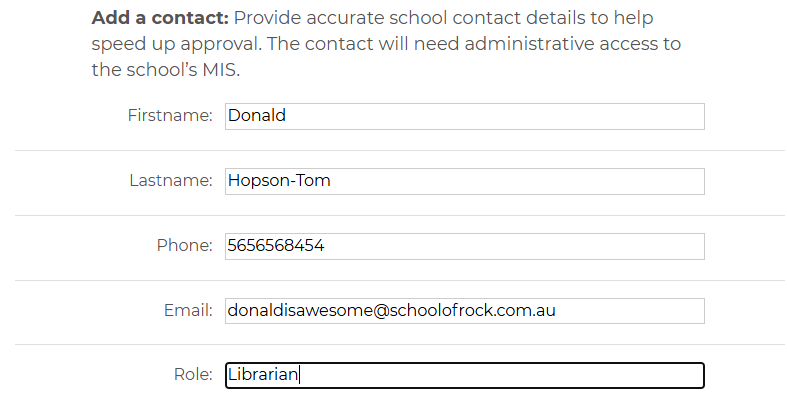Click the donaldisawesome@schoolofrock.com.au address text
Image resolution: width=787 pixels, height=407 pixels.
(391, 311)
